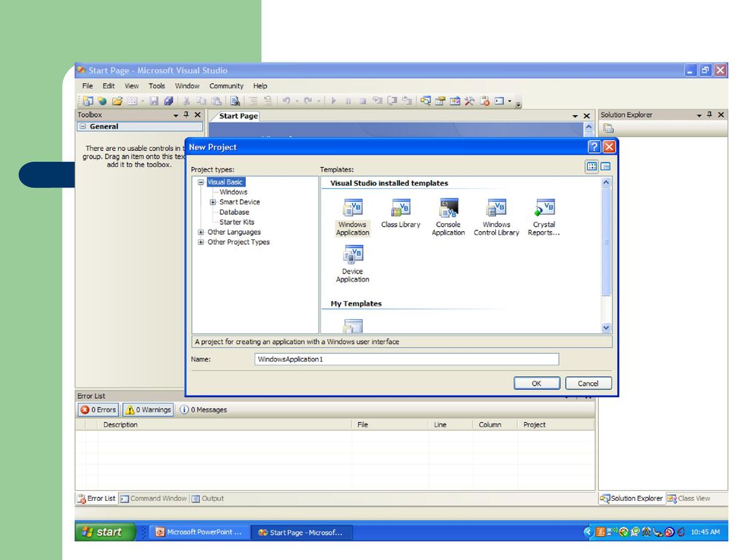This screenshot has height=560, width=747.
Task: Open Solution Explorer window position dropdown
Action: click(x=699, y=114)
